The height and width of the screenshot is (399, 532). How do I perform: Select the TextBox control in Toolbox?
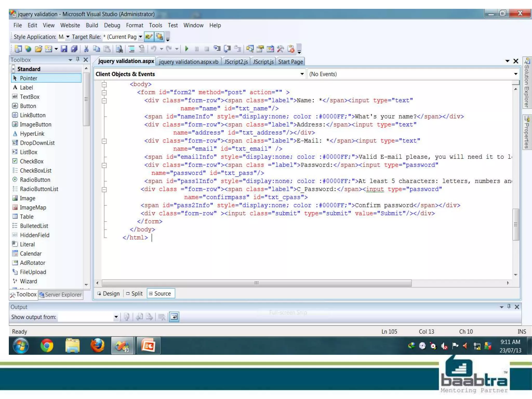click(30, 97)
